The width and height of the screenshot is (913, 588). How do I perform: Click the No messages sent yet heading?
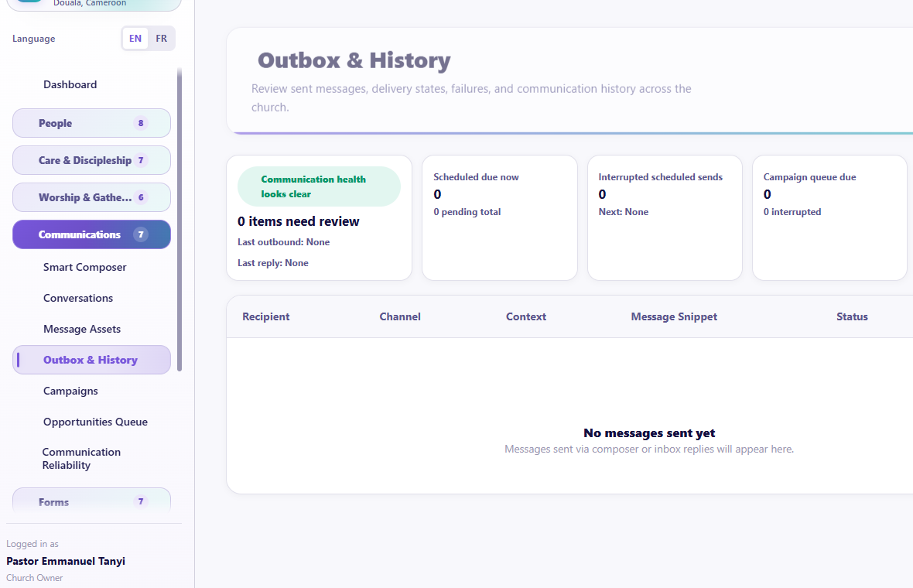click(x=649, y=433)
